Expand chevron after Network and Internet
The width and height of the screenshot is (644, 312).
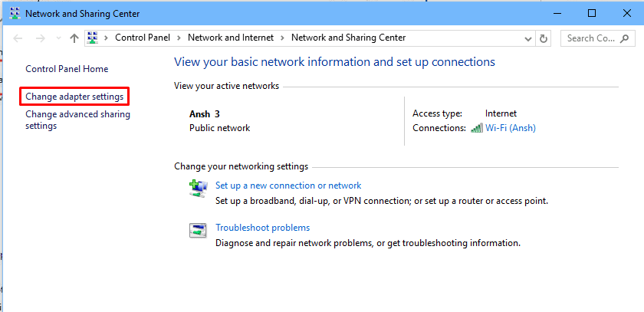click(282, 38)
